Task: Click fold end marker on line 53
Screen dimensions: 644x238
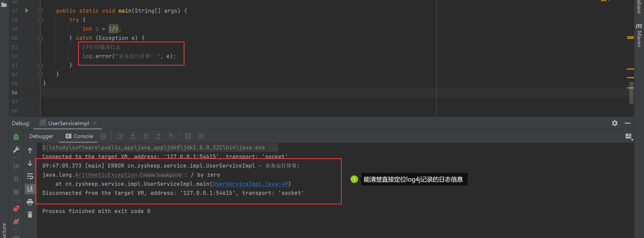Action: (40, 65)
